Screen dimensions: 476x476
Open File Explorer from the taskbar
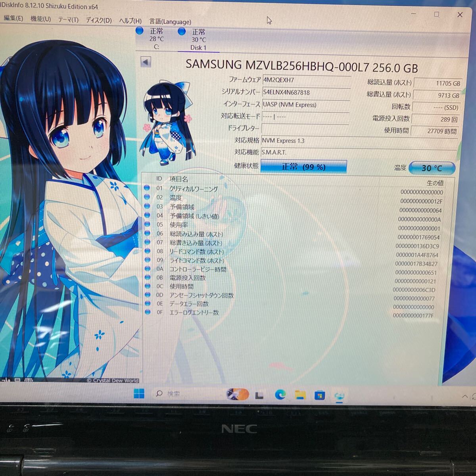point(300,395)
